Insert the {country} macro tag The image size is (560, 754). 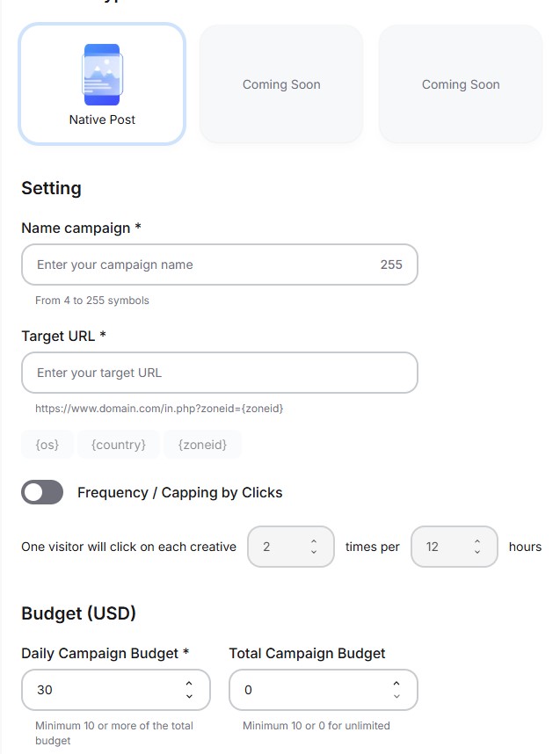tap(119, 445)
